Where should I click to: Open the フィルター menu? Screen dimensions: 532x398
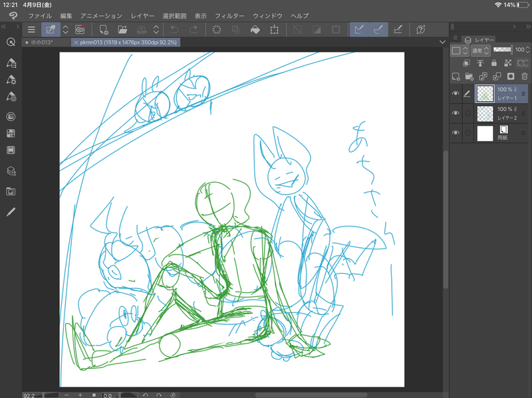(229, 16)
